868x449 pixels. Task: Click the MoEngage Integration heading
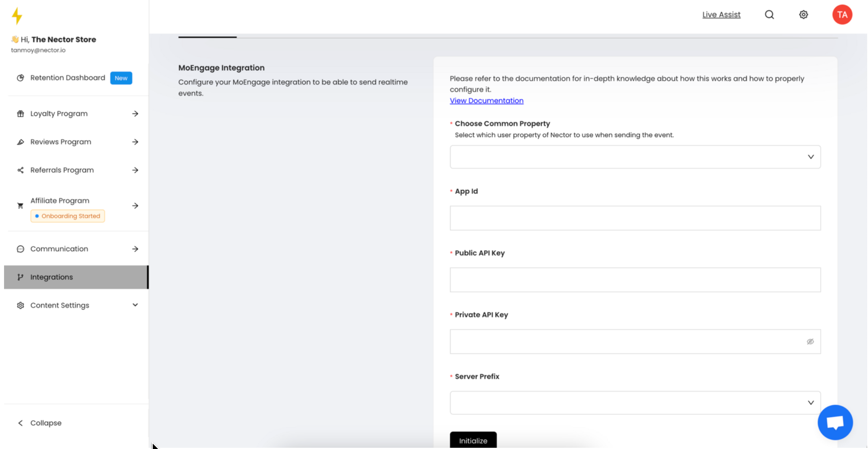point(221,68)
